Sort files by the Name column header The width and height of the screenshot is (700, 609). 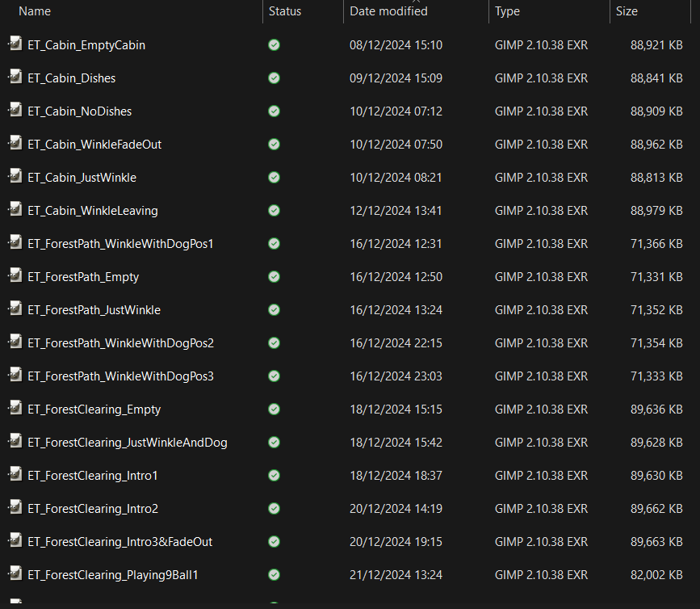35,11
